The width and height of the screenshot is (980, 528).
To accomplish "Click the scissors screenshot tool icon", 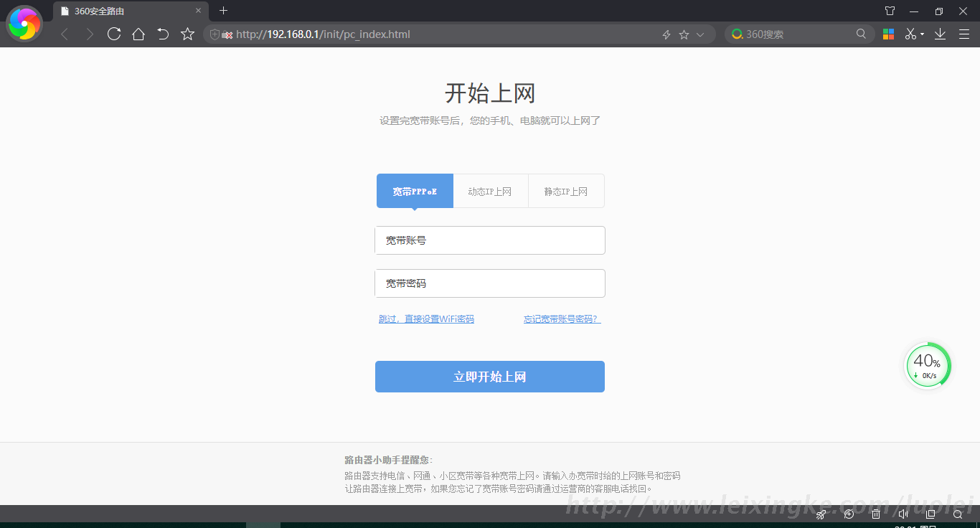I will 910,34.
